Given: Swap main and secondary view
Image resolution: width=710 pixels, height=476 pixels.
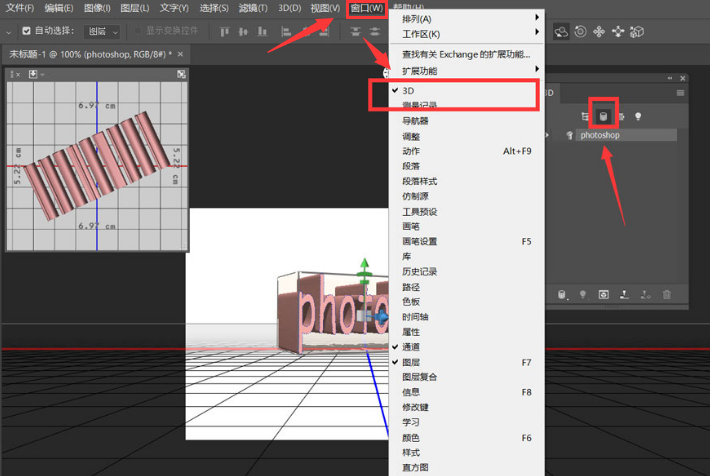Looking at the screenshot, I should 181,74.
